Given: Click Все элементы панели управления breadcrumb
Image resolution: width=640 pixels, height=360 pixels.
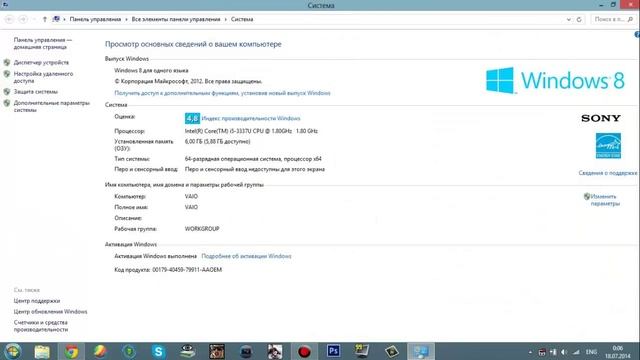Looking at the screenshot, I should (x=176, y=19).
